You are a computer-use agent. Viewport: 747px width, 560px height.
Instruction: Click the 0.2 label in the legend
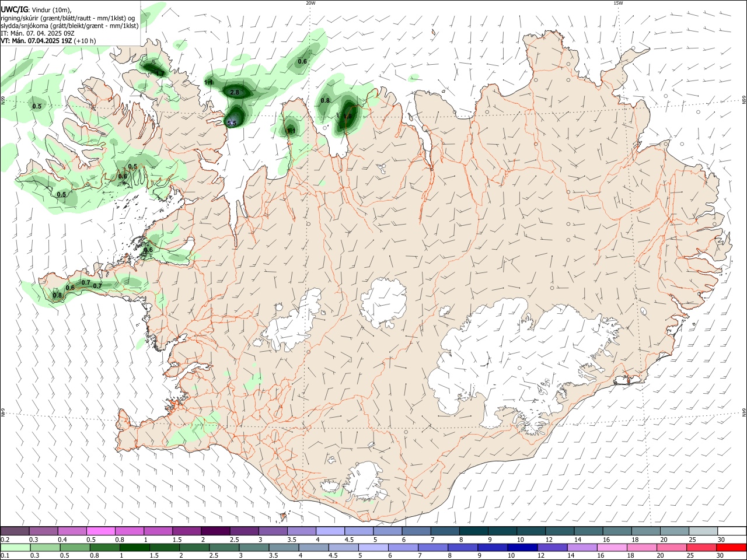click(x=5, y=540)
